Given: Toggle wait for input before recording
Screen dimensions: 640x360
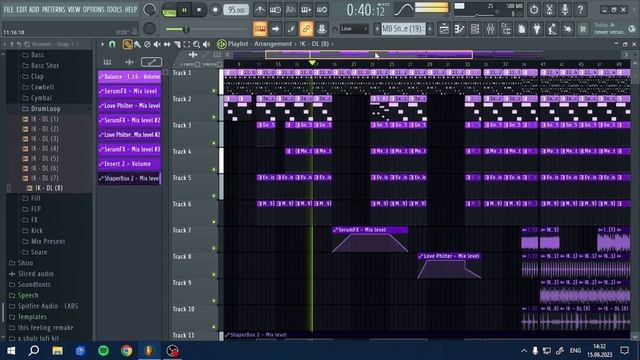Looking at the screenshot, I should [275, 9].
